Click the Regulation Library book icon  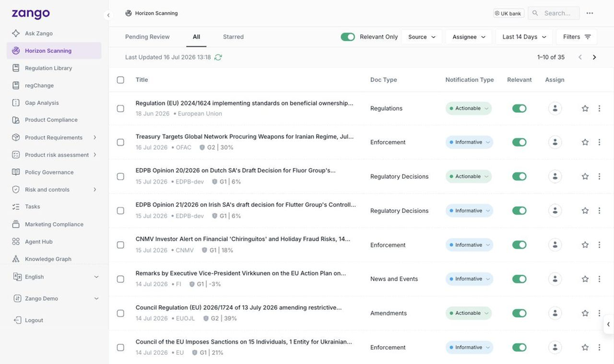(16, 68)
